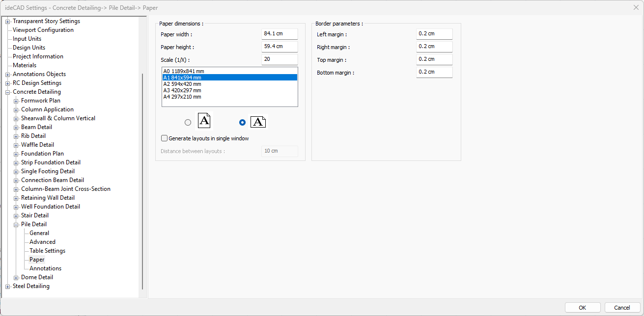Viewport: 644px width, 316px height.
Task: Open the Annotations page under Pile Detail
Action: click(45, 268)
